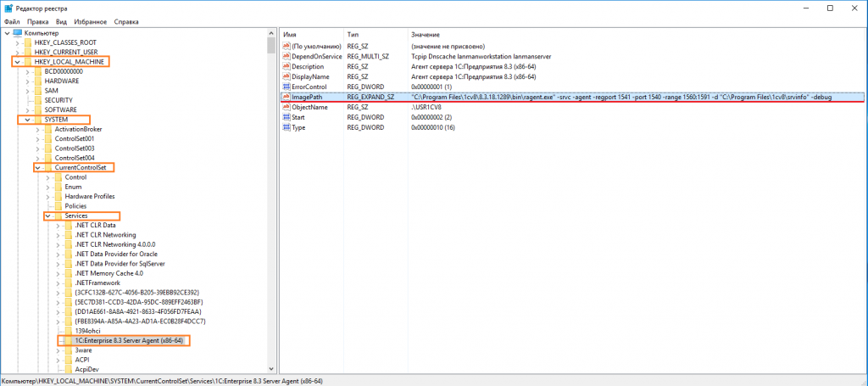Click the string icon of ObjectName
Viewport: 868px width, 386px height.
coord(287,107)
